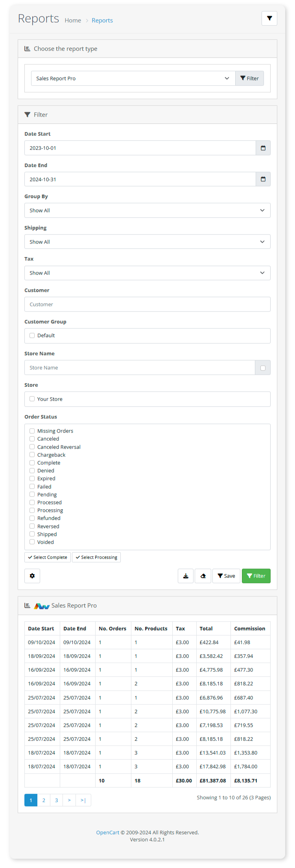Click into the Customer input field
This screenshot has width=295, height=868.
tap(147, 305)
